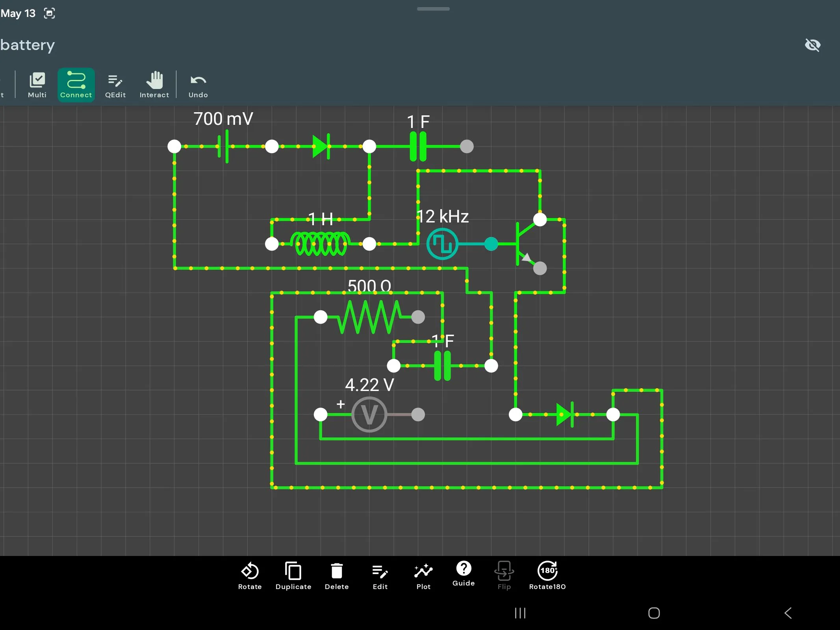840x630 pixels.
Task: Select the bottom right diode
Action: [564, 414]
